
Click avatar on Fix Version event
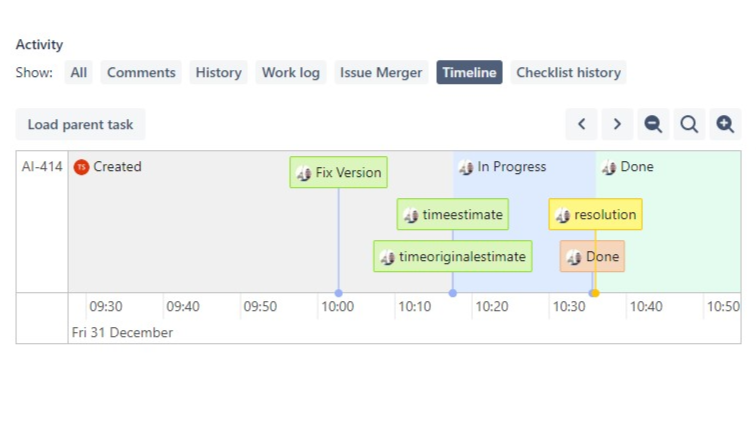click(304, 173)
